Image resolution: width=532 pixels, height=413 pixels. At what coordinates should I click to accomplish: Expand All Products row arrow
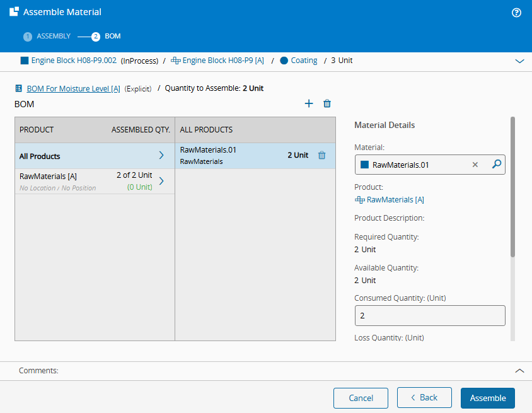pos(161,156)
